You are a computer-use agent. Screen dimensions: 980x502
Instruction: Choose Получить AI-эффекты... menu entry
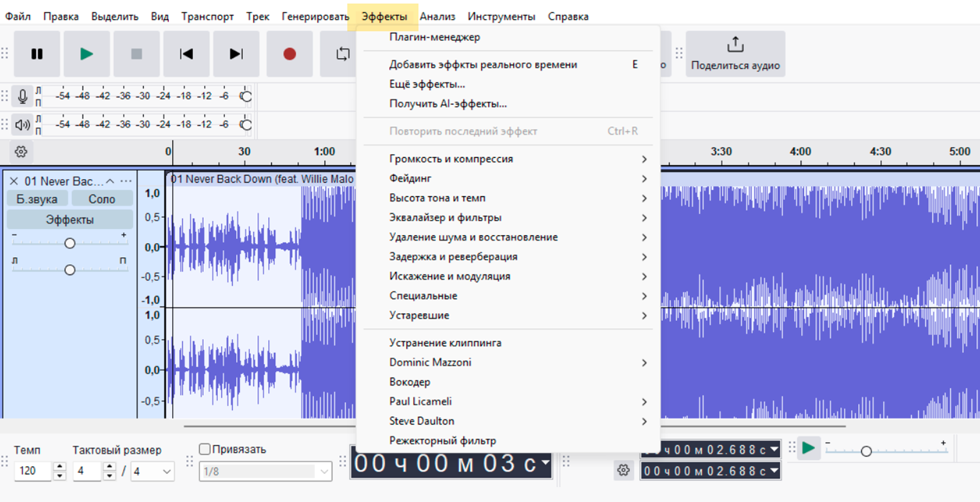tap(508, 104)
